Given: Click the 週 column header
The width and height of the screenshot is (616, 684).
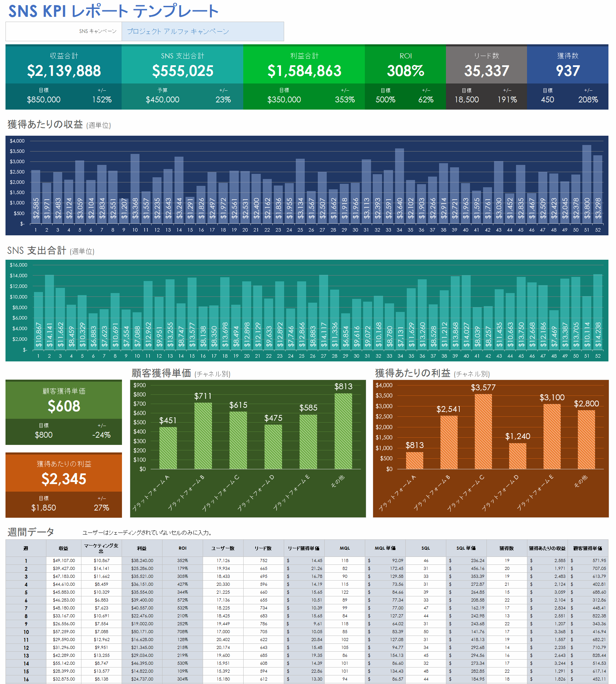Looking at the screenshot, I should (x=26, y=548).
